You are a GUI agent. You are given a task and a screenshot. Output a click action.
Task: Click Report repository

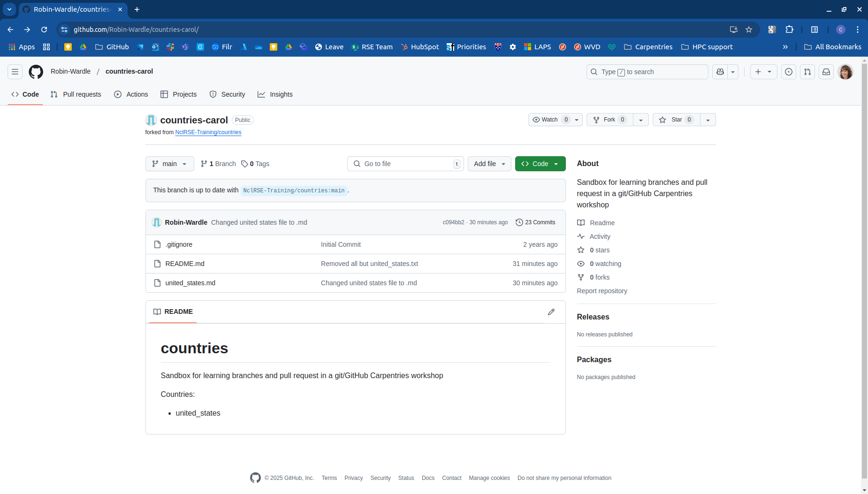point(602,291)
